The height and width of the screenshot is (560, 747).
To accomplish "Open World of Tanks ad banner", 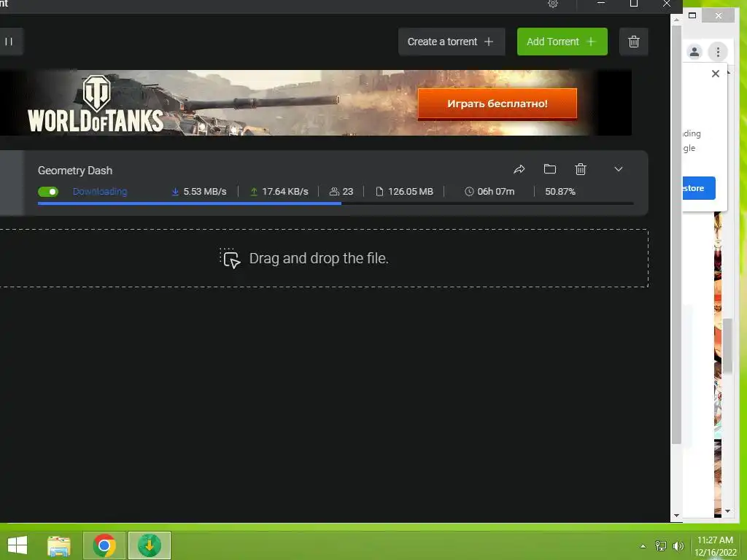I will coord(315,102).
